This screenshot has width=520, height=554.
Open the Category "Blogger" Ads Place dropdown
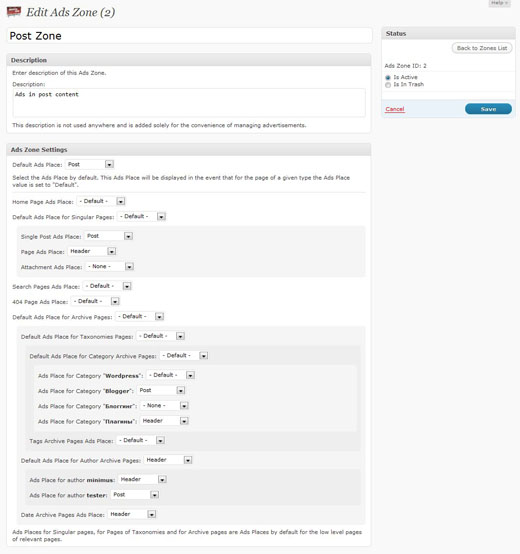pos(161,390)
